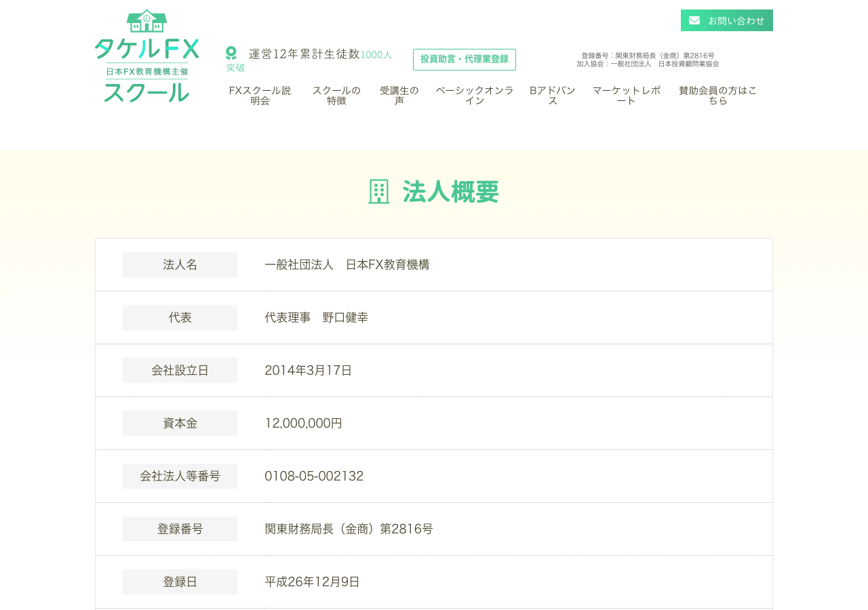Open the Bアドバンス menu item

[553, 96]
